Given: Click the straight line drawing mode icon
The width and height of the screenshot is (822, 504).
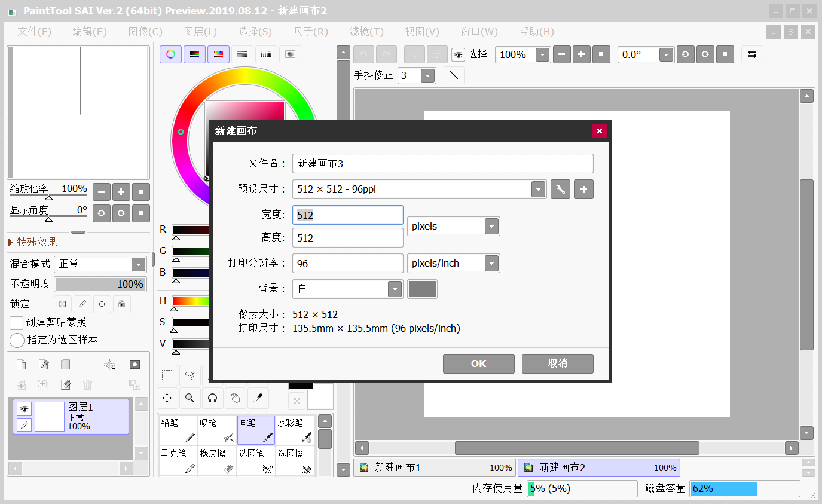Looking at the screenshot, I should pyautogui.click(x=454, y=75).
